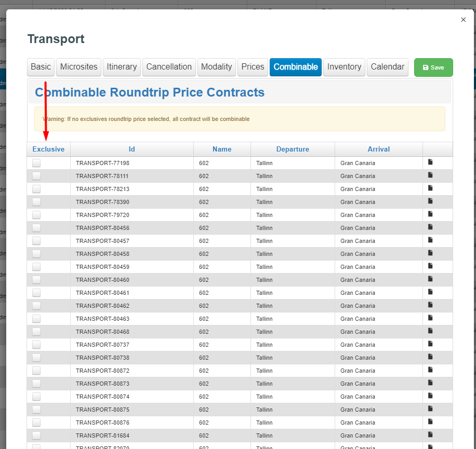This screenshot has height=449, width=476.
Task: Switch to the Prices tab
Action: (253, 67)
